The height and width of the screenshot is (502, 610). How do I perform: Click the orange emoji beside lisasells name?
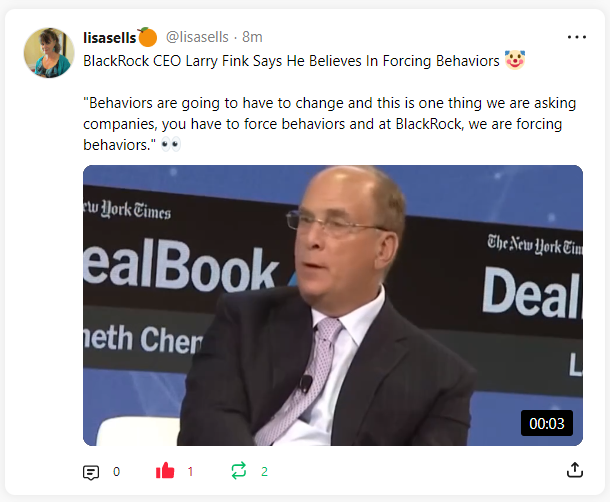147,37
